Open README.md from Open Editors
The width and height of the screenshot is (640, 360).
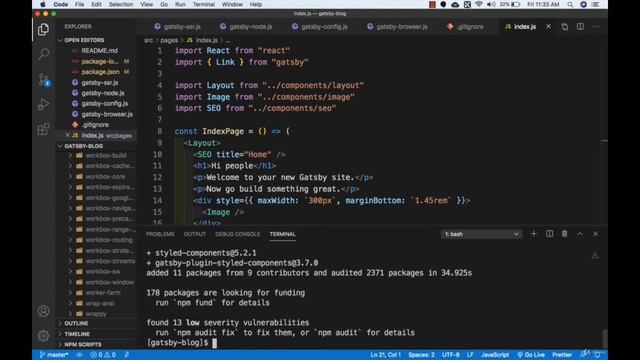99,51
